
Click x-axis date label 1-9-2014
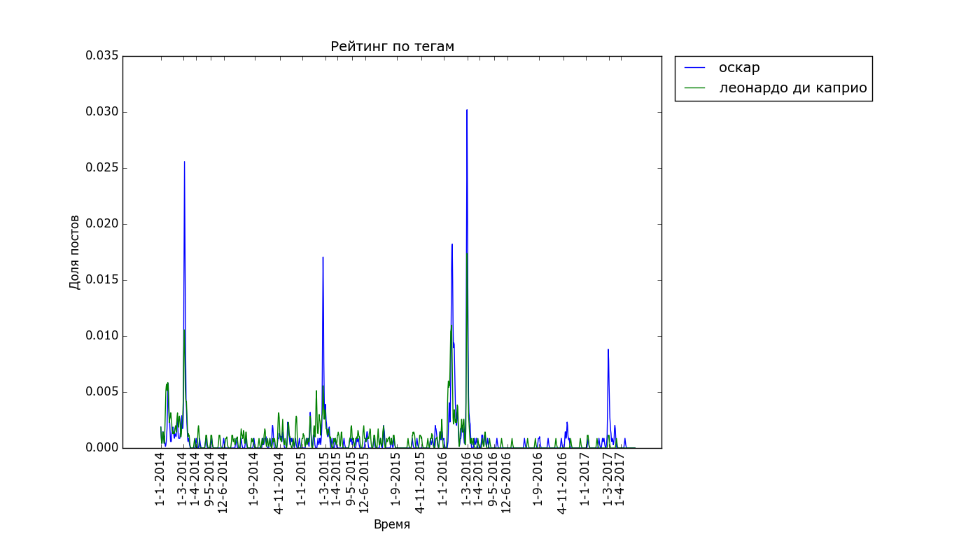(254, 478)
